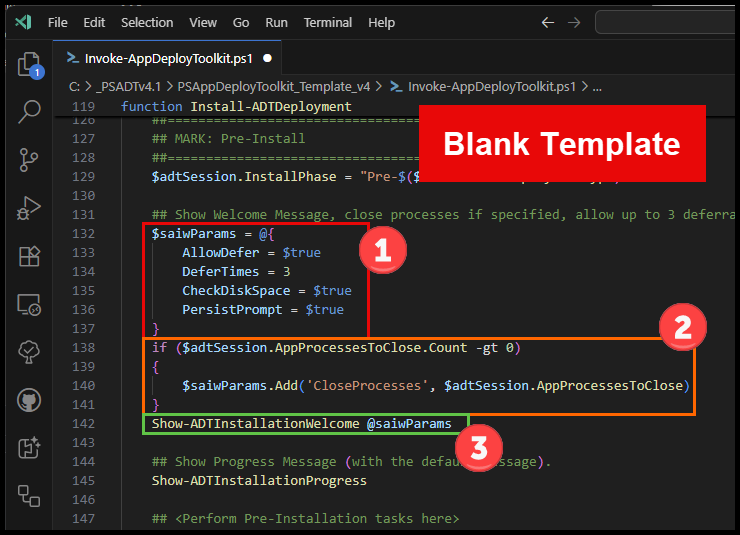
Task: Expand the breadcrumb ellipsis after the file name
Action: click(597, 86)
